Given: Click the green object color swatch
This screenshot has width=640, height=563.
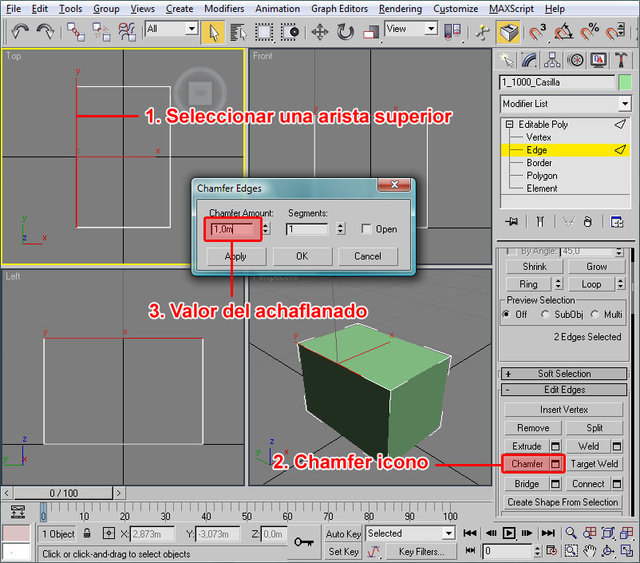Looking at the screenshot, I should (625, 82).
